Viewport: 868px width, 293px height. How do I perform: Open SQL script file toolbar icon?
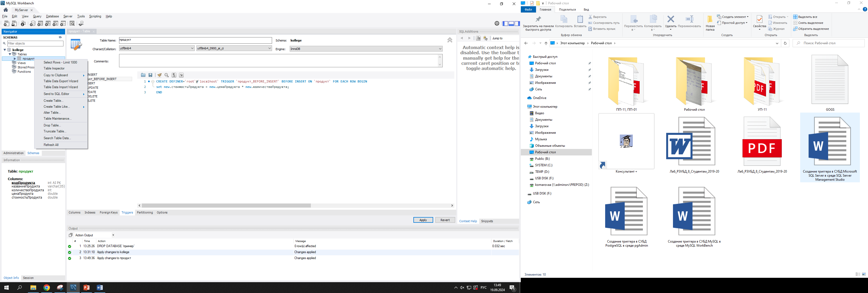click(x=14, y=23)
